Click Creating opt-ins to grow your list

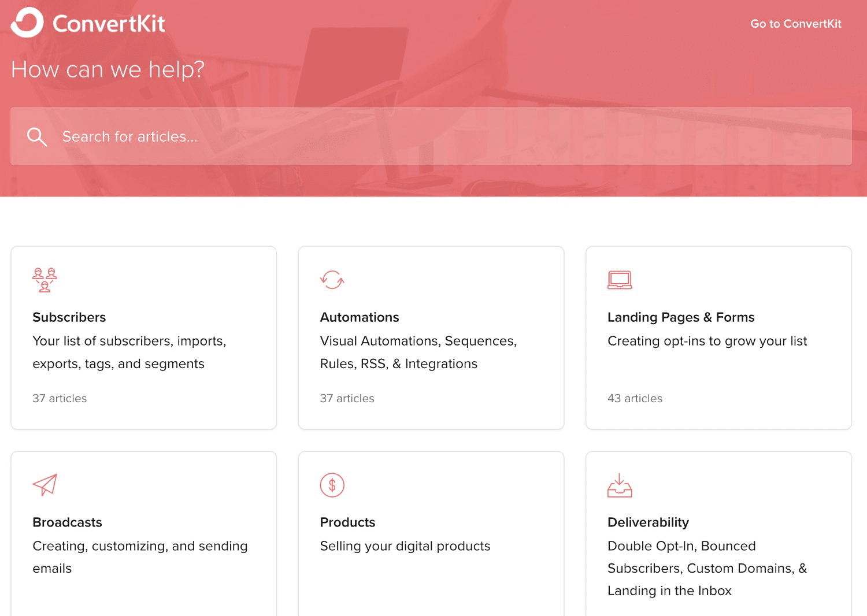coord(707,341)
